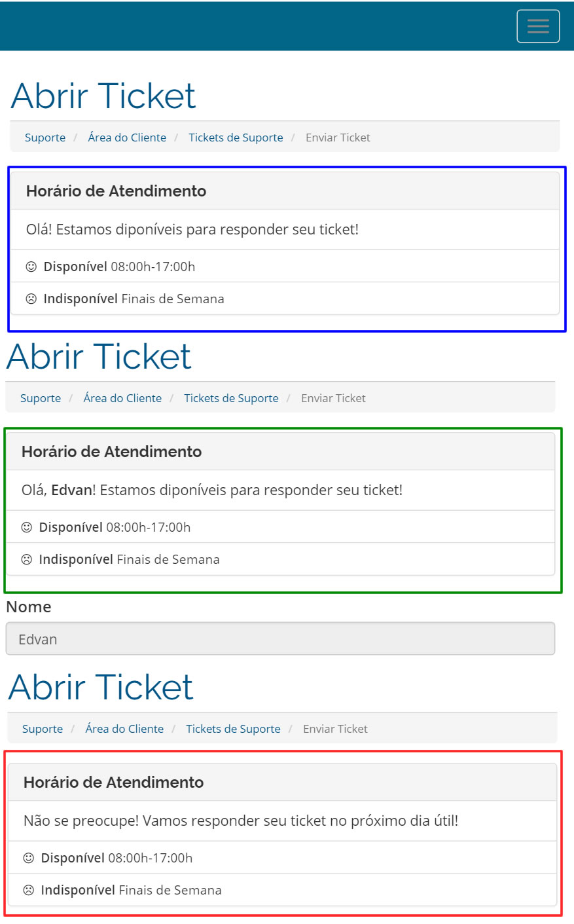Open Suporte link in first breadcrumb

(x=45, y=138)
